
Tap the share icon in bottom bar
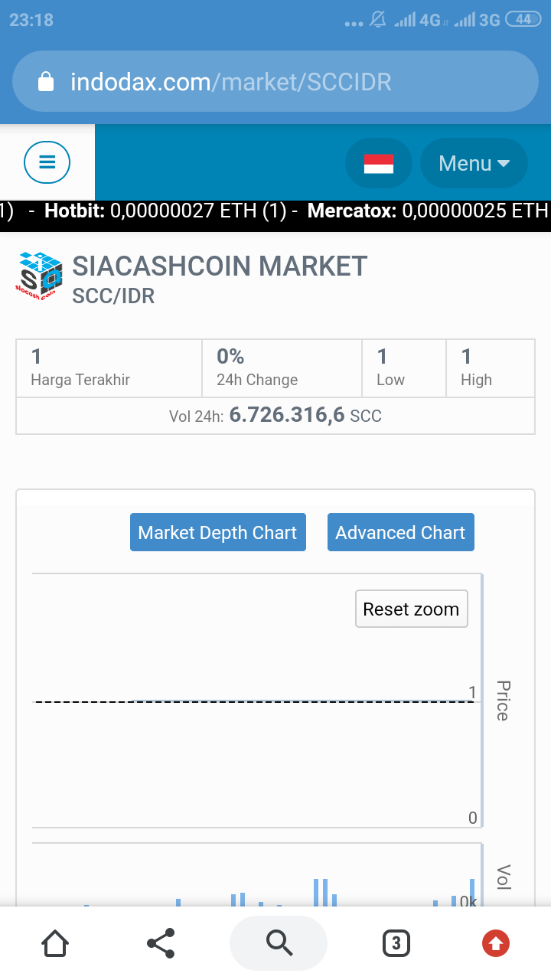pos(161,943)
